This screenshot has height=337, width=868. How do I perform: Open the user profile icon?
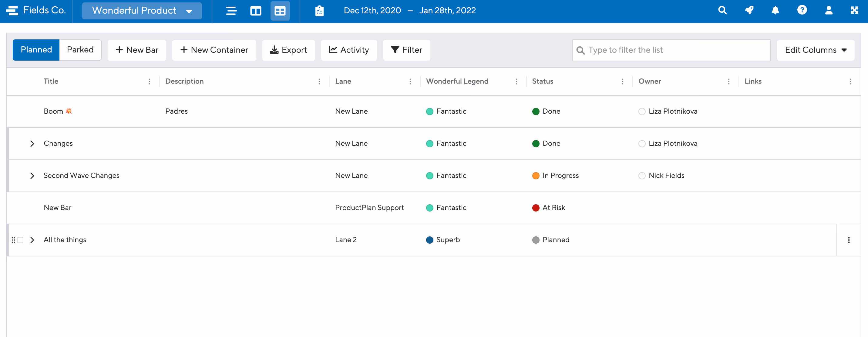point(829,10)
